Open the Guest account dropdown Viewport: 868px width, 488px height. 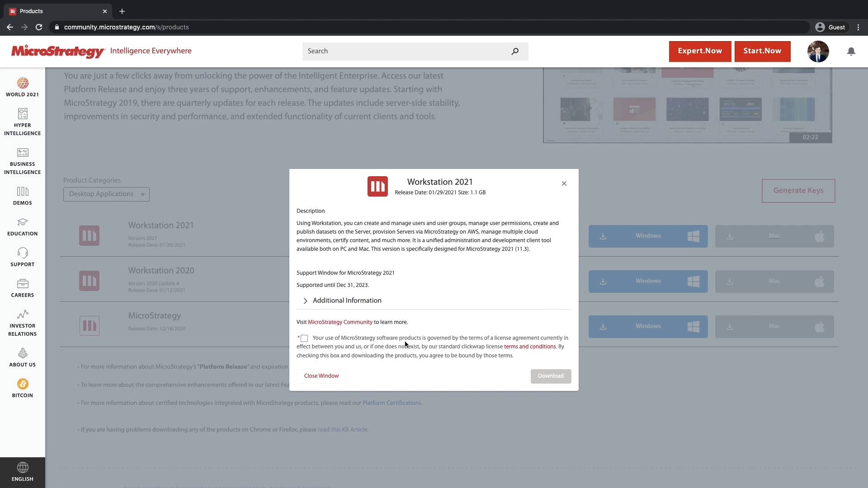[x=830, y=27]
